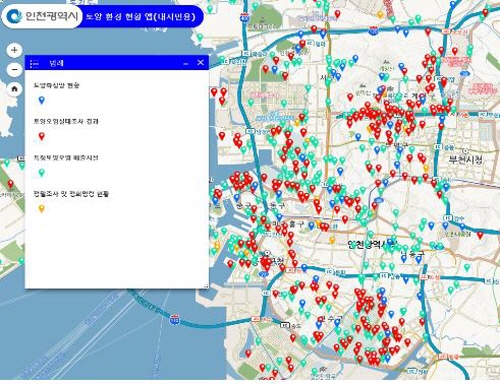The width and height of the screenshot is (500, 384).
Task: Click the blue map title banner
Action: (x=141, y=16)
